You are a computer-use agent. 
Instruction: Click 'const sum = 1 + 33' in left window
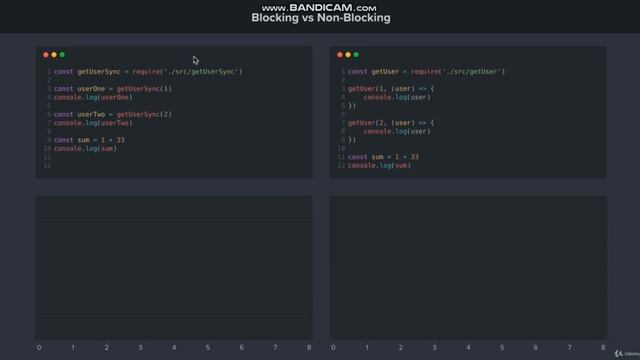coord(89,140)
